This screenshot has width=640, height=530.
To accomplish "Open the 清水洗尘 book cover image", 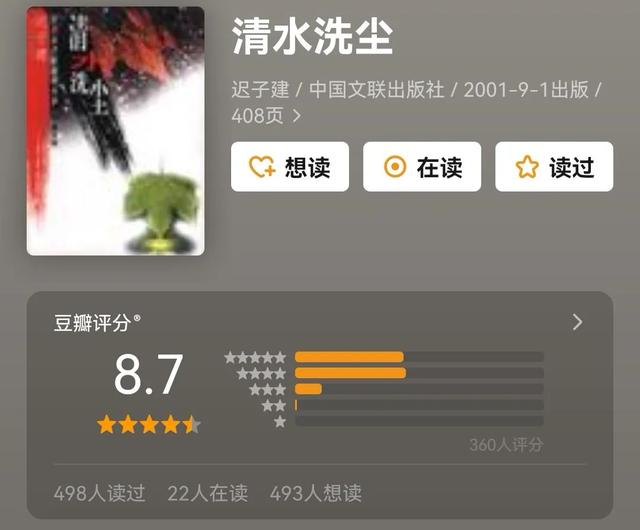I will [x=116, y=131].
